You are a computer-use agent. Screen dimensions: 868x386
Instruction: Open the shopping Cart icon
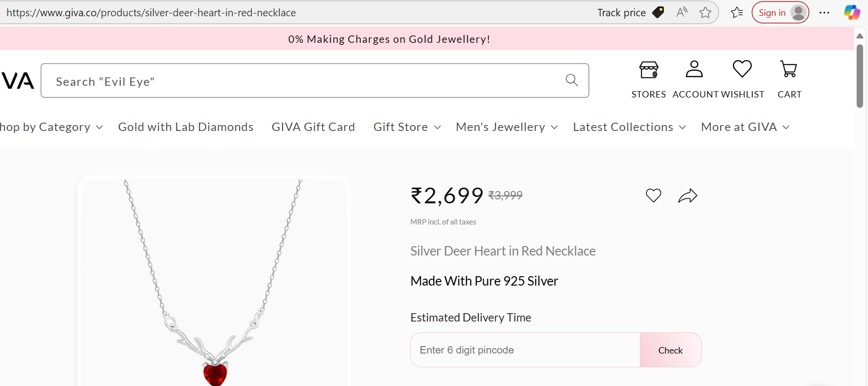[x=789, y=69]
